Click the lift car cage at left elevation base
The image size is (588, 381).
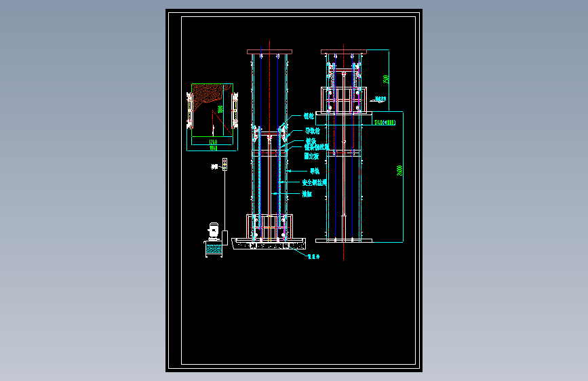coord(269,226)
